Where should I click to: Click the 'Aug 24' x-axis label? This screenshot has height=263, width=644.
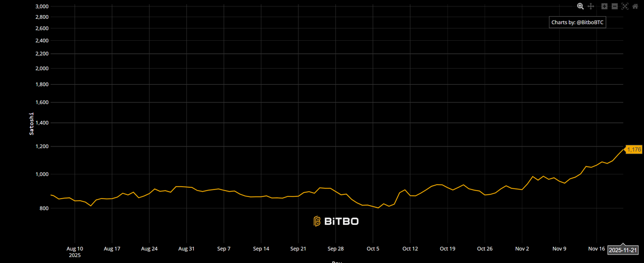pos(149,249)
